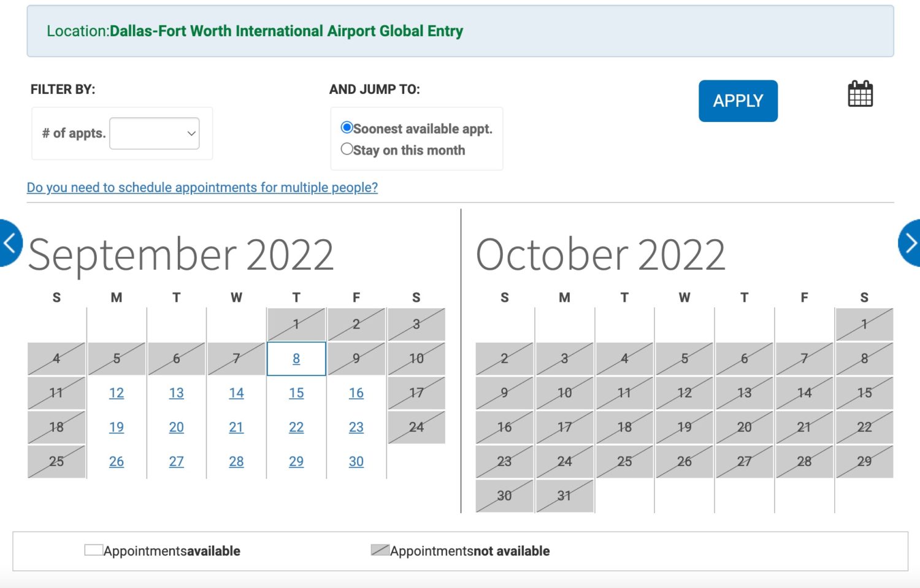Choose September 8 on the calendar
Image resolution: width=920 pixels, height=588 pixels.
pos(296,359)
